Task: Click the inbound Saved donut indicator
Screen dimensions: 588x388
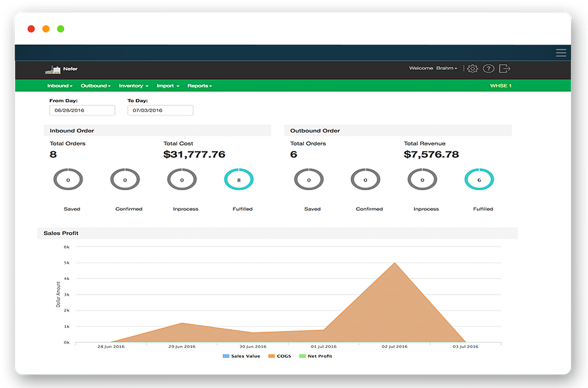Action: [x=68, y=180]
